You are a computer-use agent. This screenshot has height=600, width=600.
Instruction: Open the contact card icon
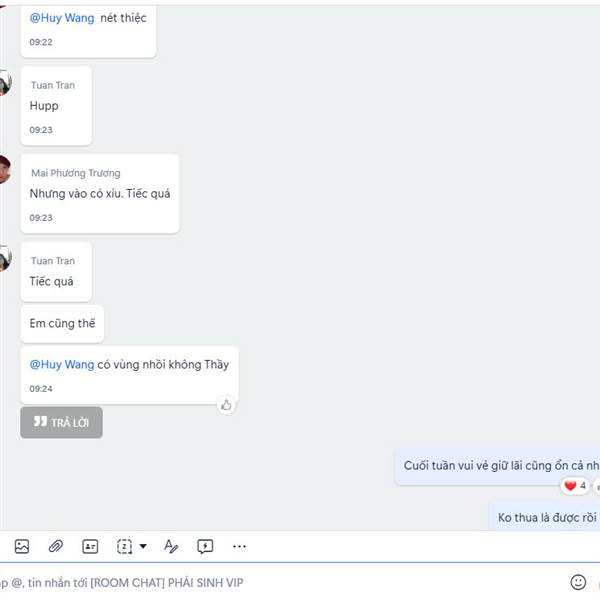point(90,546)
